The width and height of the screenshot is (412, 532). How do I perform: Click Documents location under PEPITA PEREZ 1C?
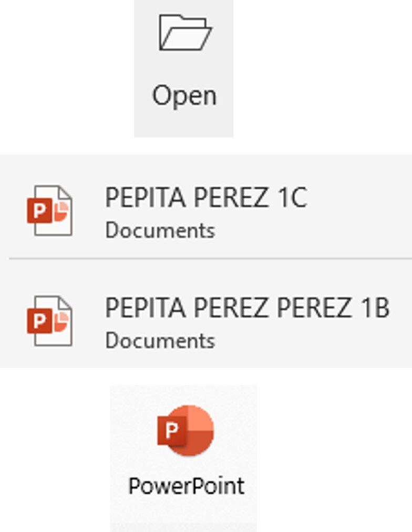point(160,231)
